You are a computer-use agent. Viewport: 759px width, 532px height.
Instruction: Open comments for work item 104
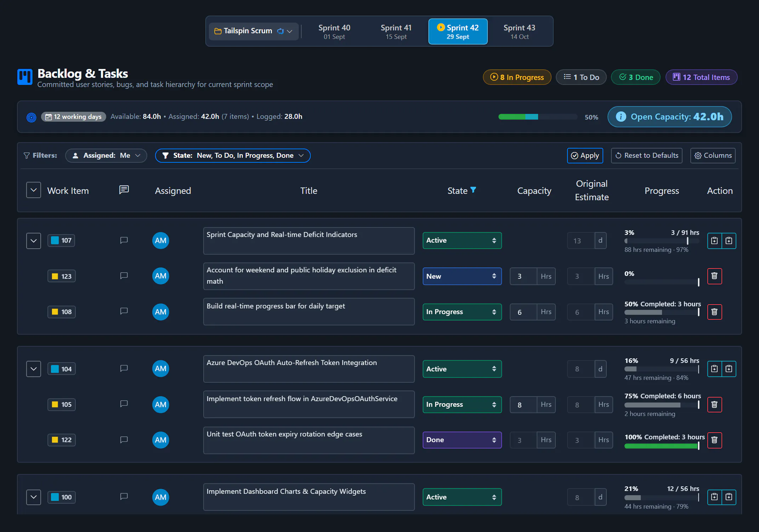pyautogui.click(x=124, y=369)
